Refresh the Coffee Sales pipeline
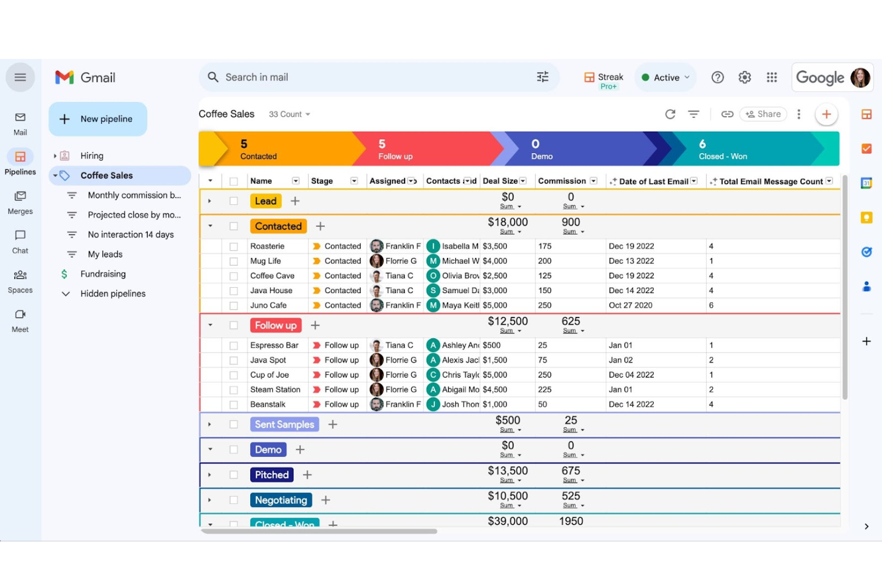This screenshot has width=882, height=588. pyautogui.click(x=670, y=114)
